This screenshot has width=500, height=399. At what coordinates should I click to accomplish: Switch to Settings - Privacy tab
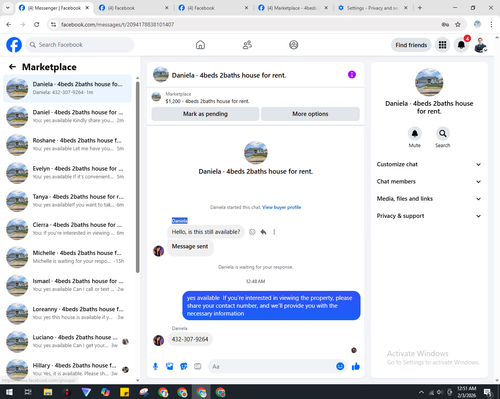click(373, 8)
